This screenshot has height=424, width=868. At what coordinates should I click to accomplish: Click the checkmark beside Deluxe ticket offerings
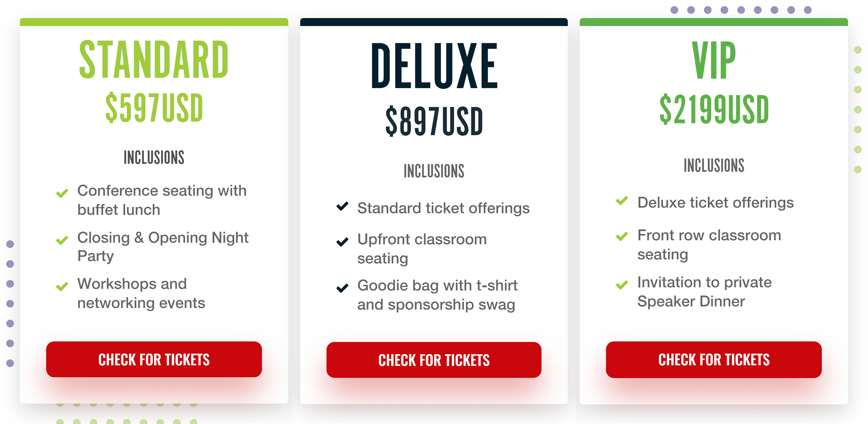[622, 201]
